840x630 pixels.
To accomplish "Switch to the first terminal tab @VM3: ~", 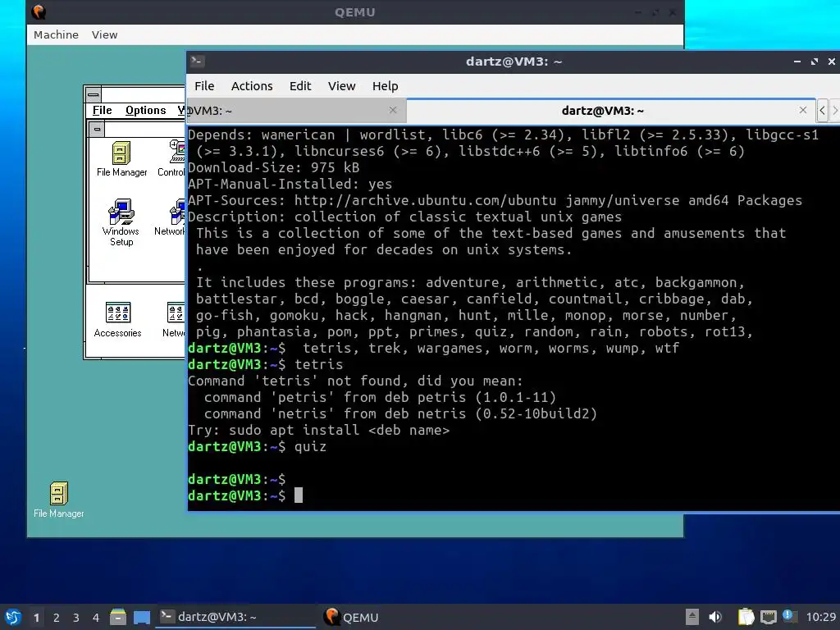I will 296,111.
